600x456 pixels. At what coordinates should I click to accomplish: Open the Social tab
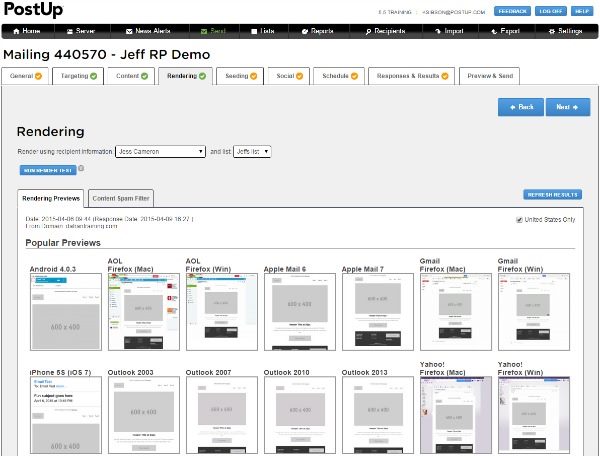[289, 76]
